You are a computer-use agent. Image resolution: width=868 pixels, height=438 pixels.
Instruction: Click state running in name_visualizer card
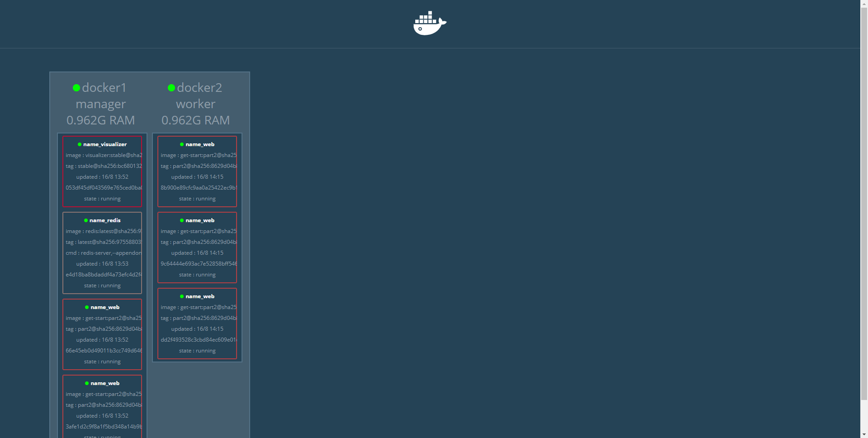click(102, 199)
